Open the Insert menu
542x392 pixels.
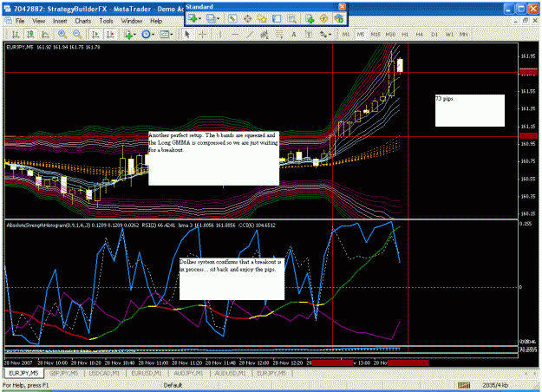[x=60, y=21]
